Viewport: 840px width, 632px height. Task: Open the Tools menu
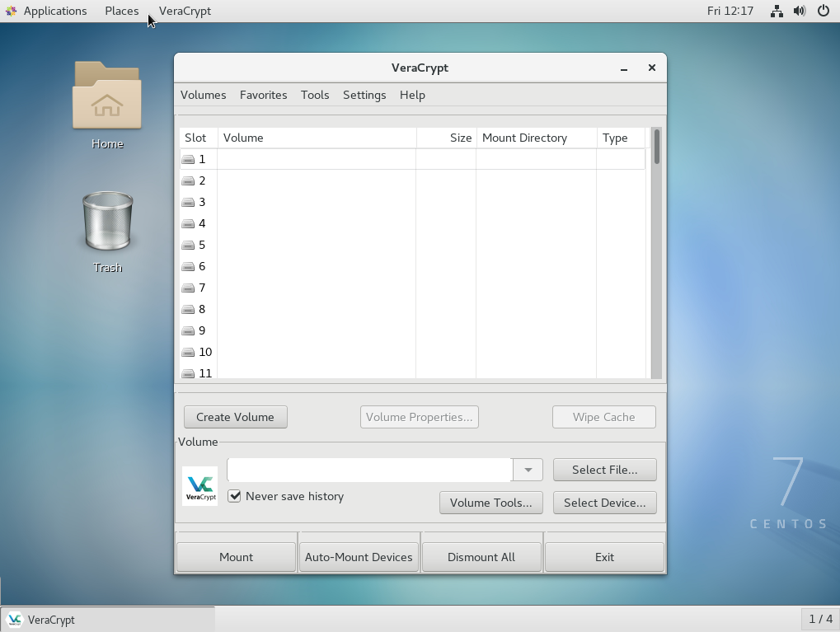coord(315,95)
